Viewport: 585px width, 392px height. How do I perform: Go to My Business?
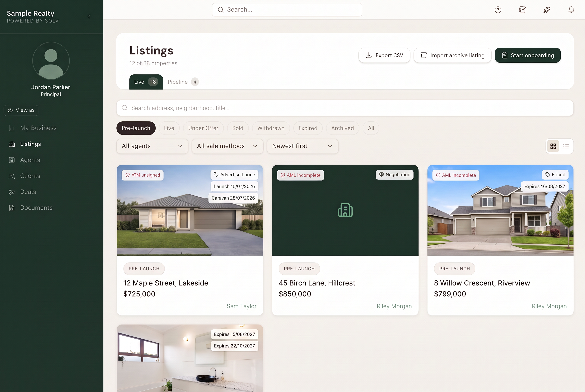coord(38,128)
